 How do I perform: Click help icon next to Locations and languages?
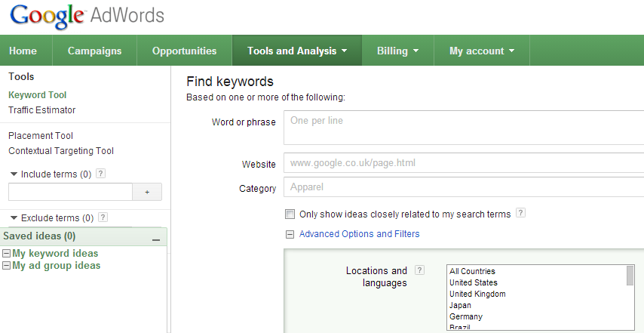(419, 270)
